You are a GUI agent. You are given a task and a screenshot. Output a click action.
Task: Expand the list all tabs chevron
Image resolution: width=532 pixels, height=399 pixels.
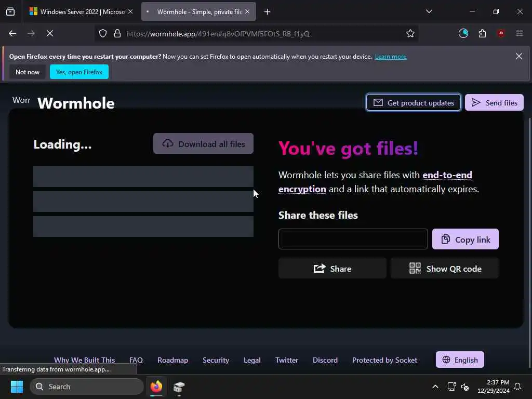429,11
